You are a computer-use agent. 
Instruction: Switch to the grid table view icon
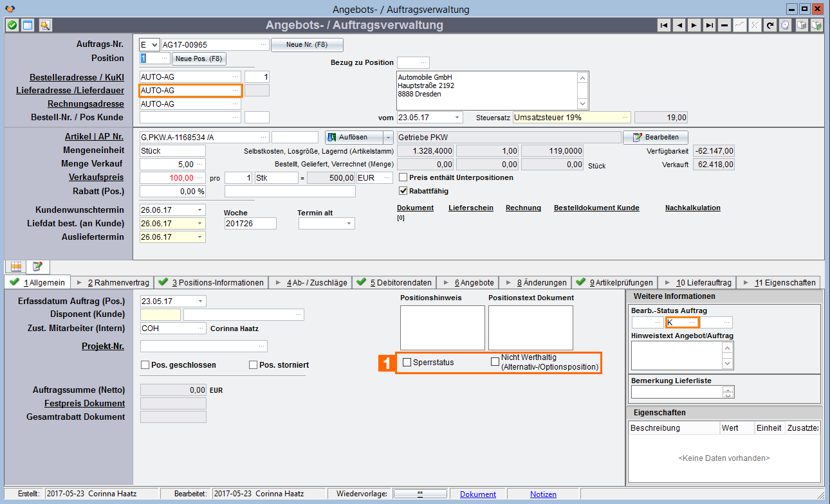point(17,266)
